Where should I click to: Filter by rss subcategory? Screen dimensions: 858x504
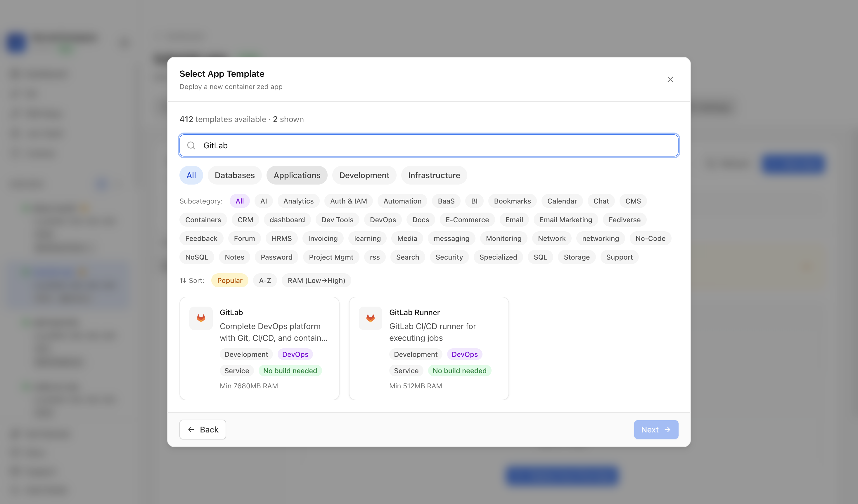click(375, 257)
